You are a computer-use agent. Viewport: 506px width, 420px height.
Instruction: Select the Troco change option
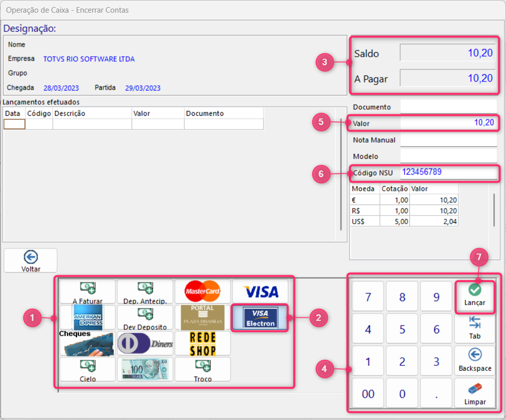pyautogui.click(x=203, y=369)
